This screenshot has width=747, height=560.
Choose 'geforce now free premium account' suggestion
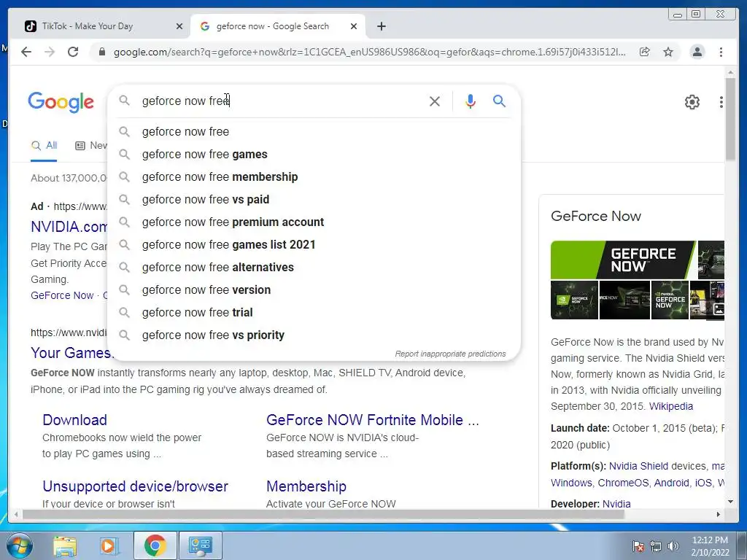coord(314,222)
